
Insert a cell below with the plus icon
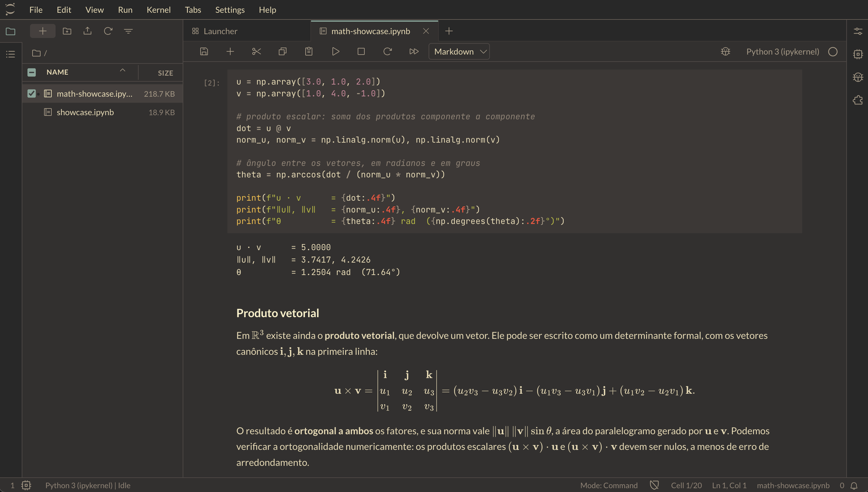[x=230, y=51]
